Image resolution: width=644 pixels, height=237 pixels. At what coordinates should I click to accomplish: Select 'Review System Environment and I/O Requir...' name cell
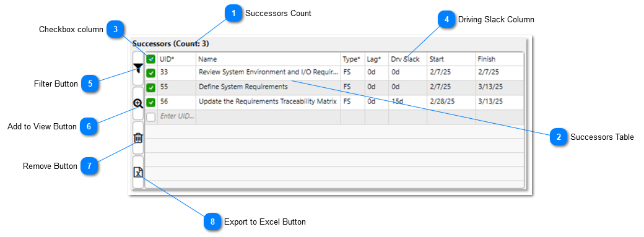(268, 72)
